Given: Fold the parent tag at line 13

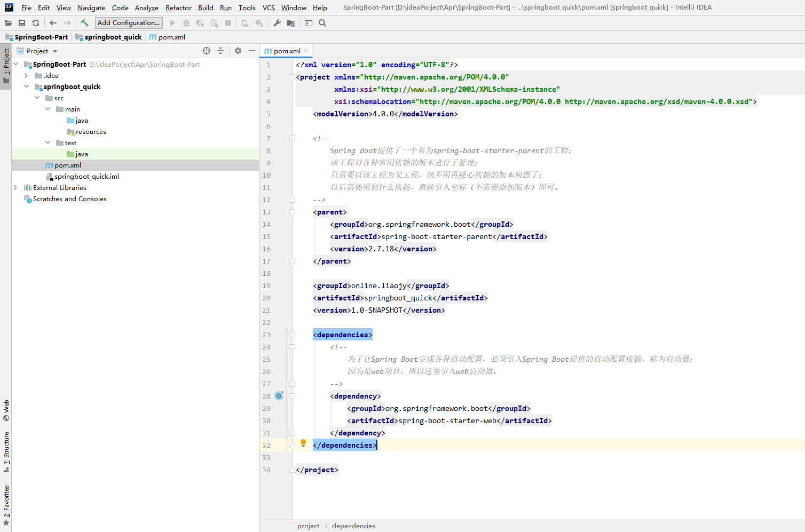Looking at the screenshot, I should [x=292, y=212].
